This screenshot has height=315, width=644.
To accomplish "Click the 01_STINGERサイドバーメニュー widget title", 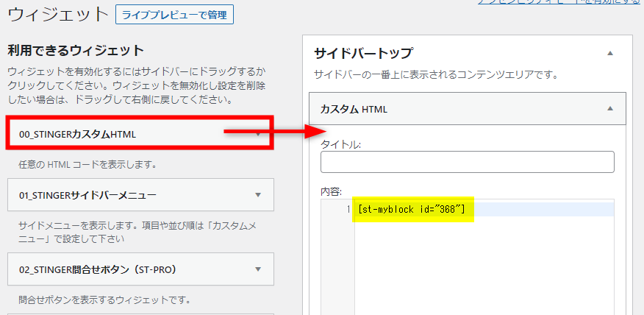I will (x=87, y=195).
